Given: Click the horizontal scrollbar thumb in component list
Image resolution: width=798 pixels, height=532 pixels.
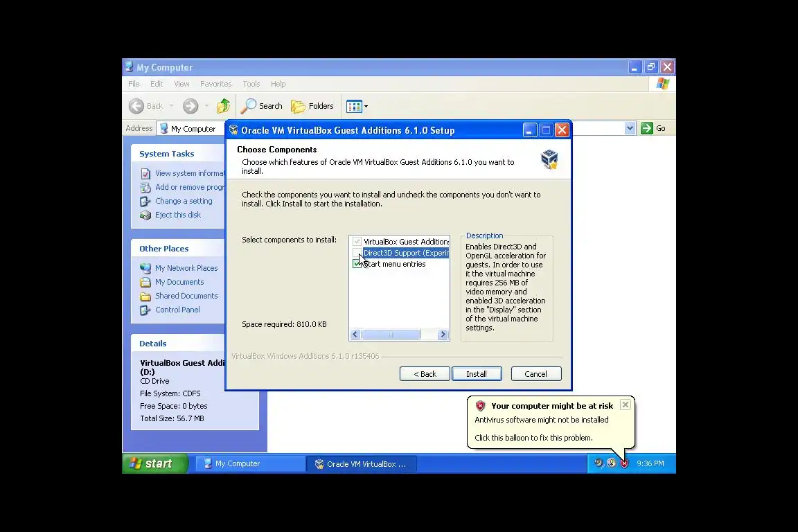Looking at the screenshot, I should (x=391, y=335).
